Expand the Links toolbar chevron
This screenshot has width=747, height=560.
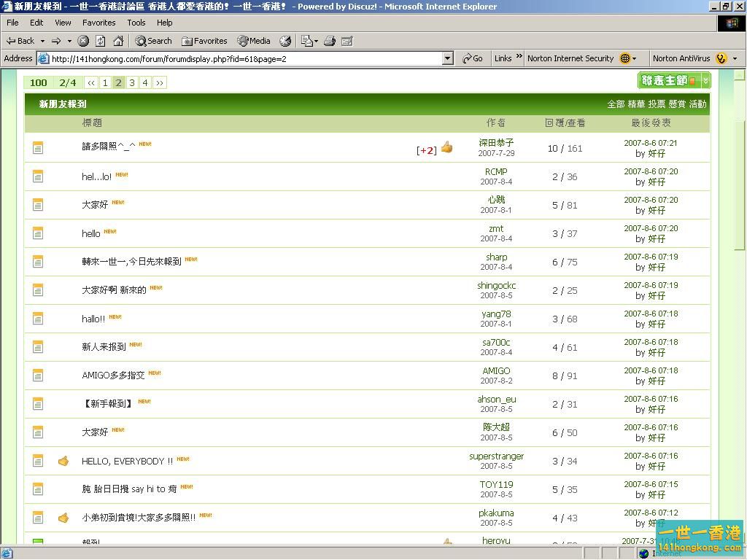click(x=519, y=58)
